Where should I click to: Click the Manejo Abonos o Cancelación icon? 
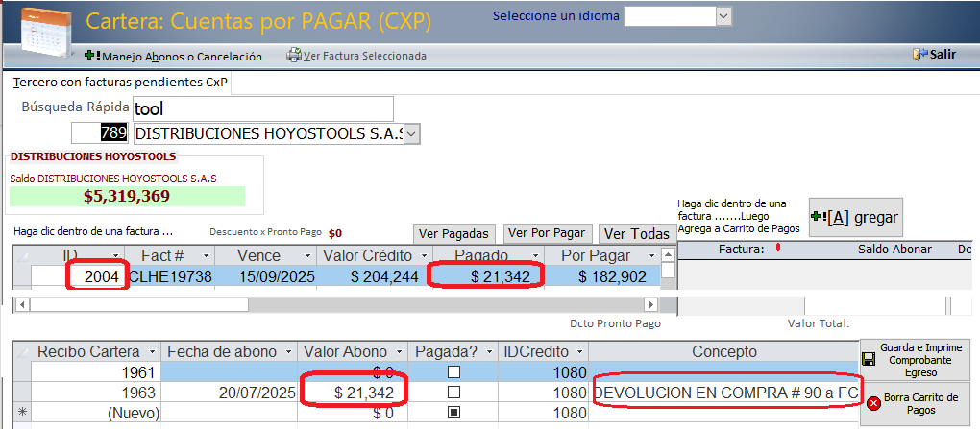click(x=92, y=56)
